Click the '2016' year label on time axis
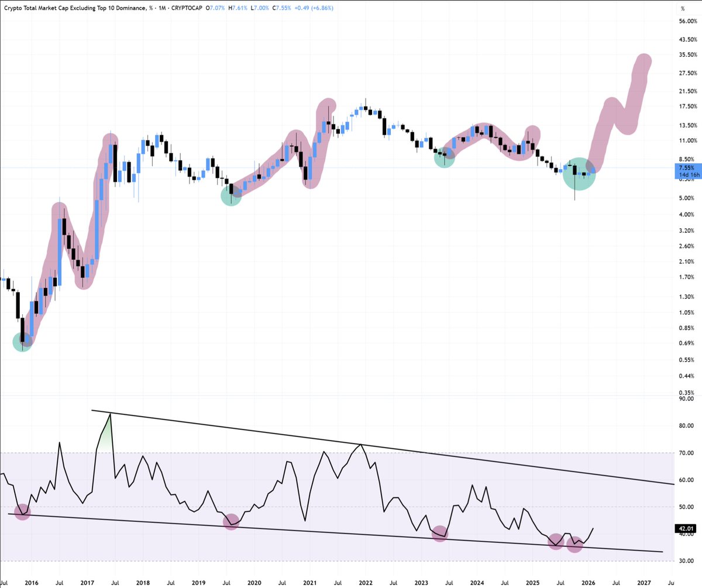702x588 pixels. coord(32,583)
